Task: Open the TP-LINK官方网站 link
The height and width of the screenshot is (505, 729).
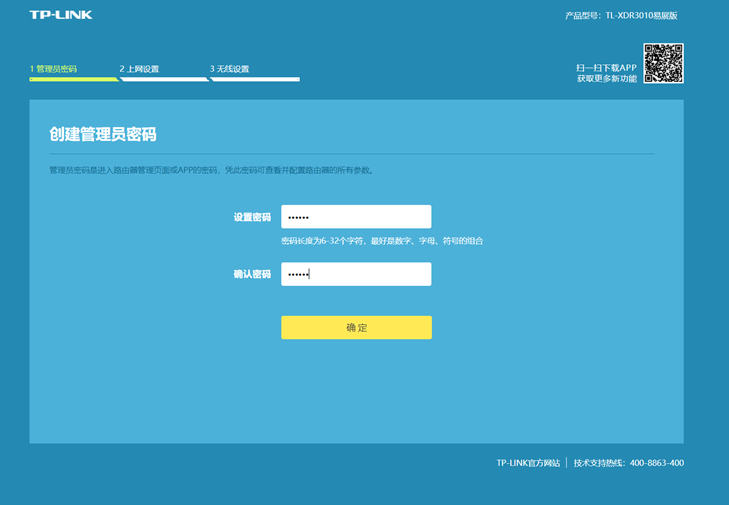Action: coord(528,463)
